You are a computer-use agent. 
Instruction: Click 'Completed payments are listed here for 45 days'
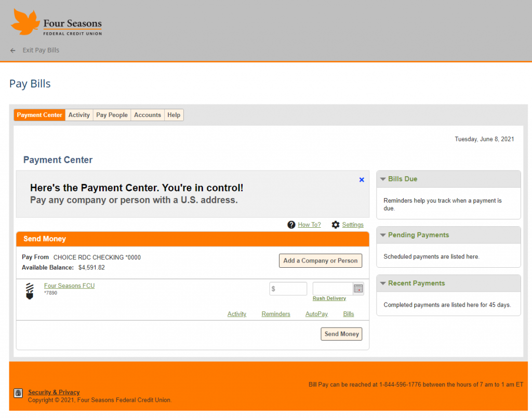pos(447,305)
